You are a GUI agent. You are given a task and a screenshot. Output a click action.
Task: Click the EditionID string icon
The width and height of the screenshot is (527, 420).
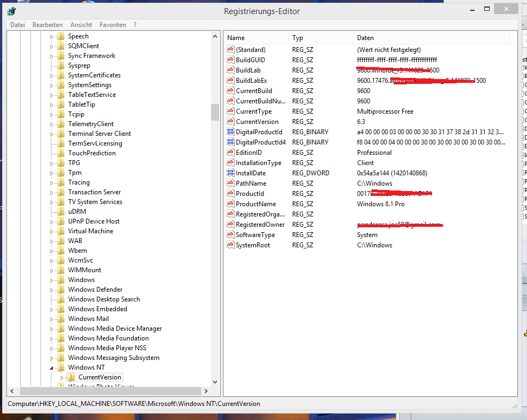(230, 152)
